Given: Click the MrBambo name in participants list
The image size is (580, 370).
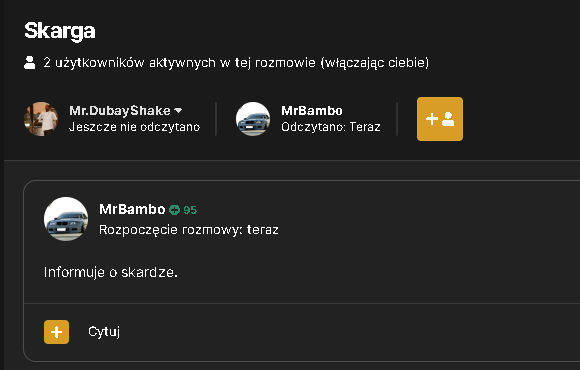Looking at the screenshot, I should [312, 110].
